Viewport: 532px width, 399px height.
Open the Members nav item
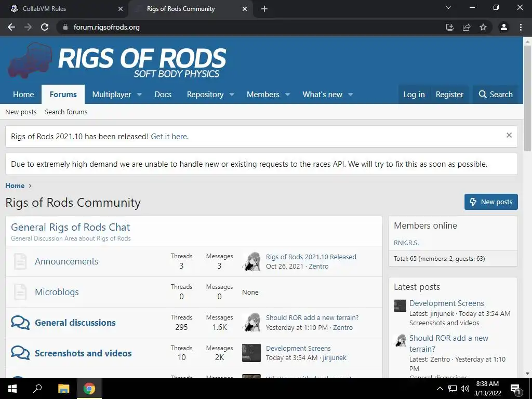(263, 95)
